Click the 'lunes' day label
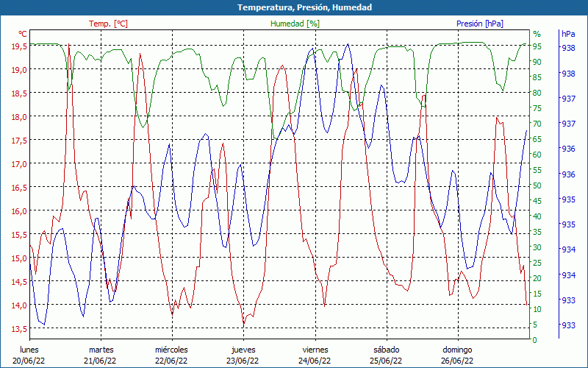 tap(29, 350)
